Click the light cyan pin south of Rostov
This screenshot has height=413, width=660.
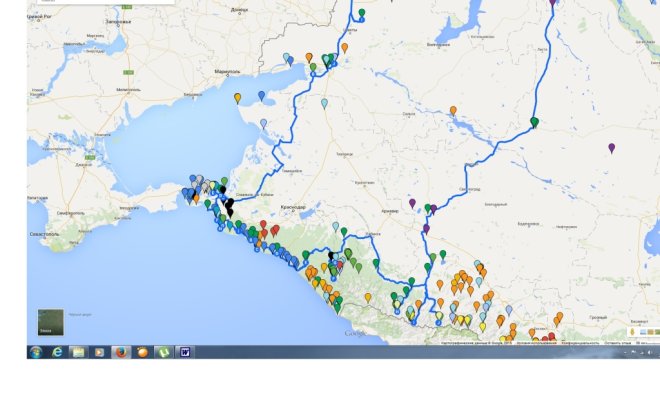coord(324,104)
